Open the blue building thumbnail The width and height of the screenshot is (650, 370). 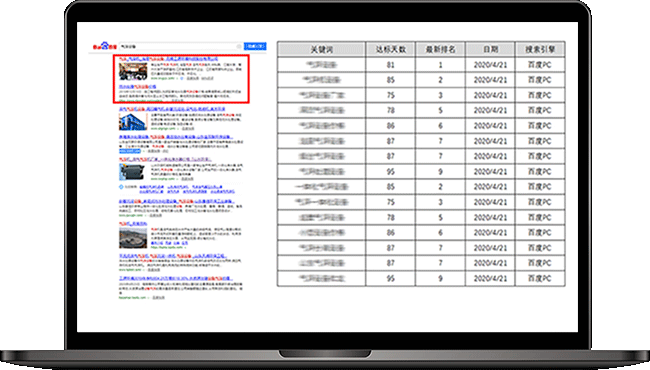[133, 121]
